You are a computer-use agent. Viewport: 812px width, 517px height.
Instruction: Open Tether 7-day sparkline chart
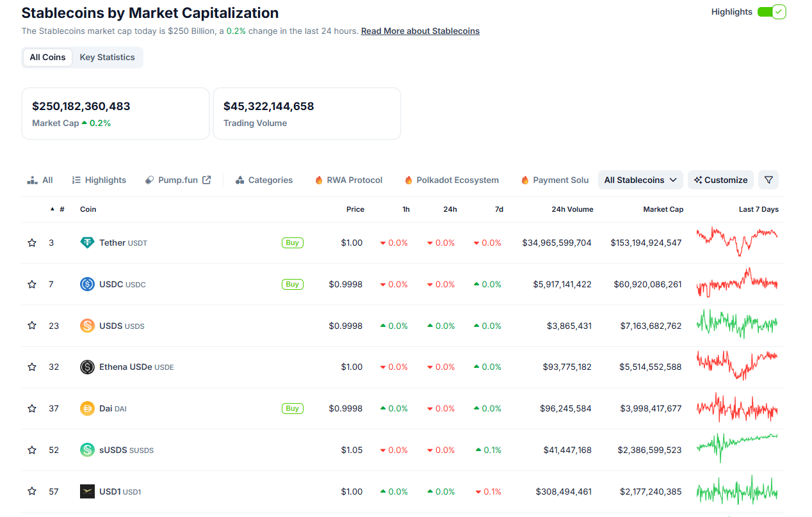pos(737,241)
